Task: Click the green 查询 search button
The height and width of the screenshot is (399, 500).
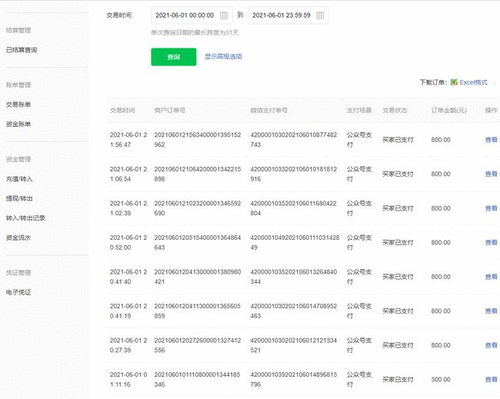Action: click(174, 57)
